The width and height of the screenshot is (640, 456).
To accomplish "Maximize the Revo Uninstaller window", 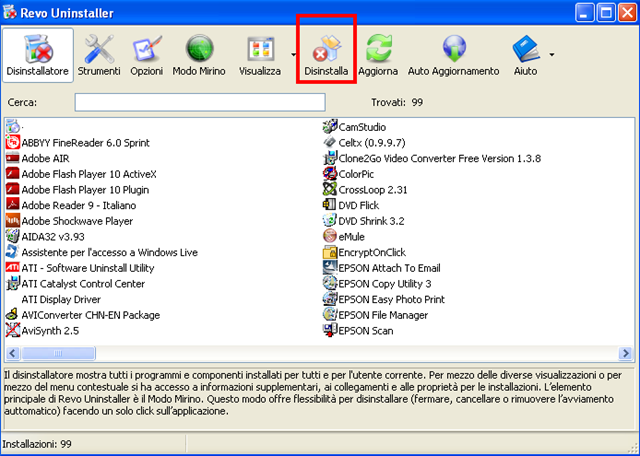I will [606, 13].
